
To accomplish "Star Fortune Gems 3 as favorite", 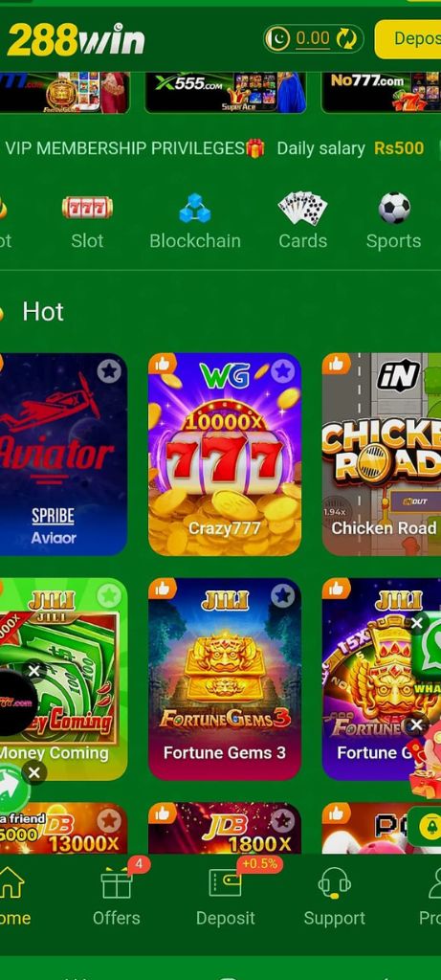I will pos(283,595).
